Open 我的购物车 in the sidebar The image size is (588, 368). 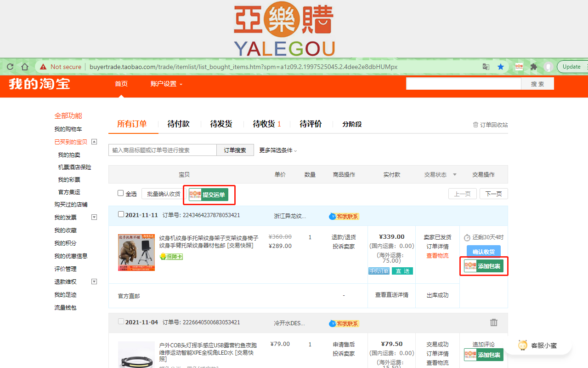tap(68, 129)
